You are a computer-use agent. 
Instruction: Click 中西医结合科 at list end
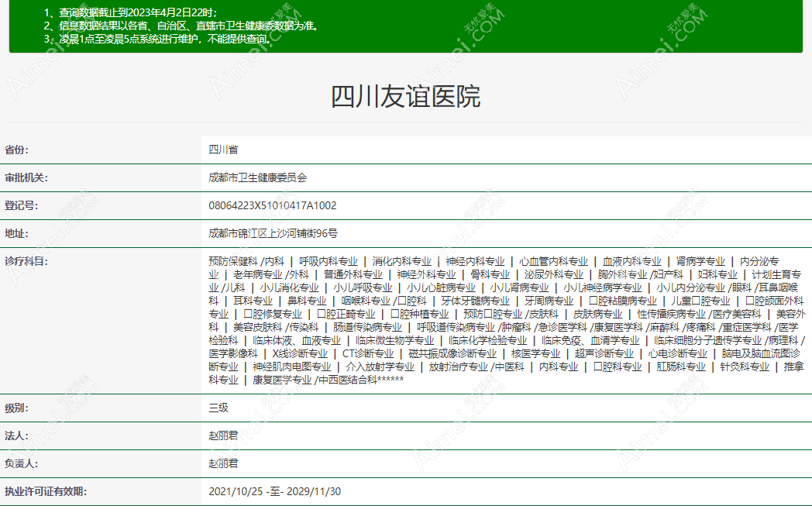pyautogui.click(x=348, y=380)
